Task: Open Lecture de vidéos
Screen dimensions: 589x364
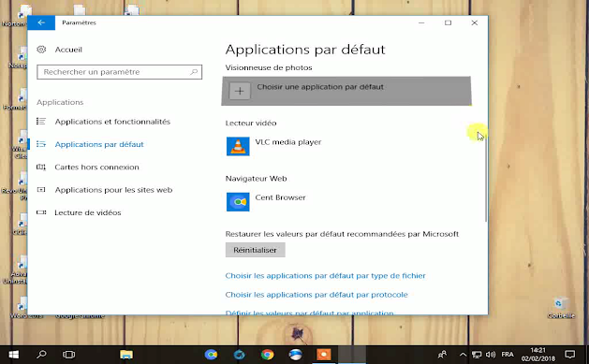Action: coord(88,212)
